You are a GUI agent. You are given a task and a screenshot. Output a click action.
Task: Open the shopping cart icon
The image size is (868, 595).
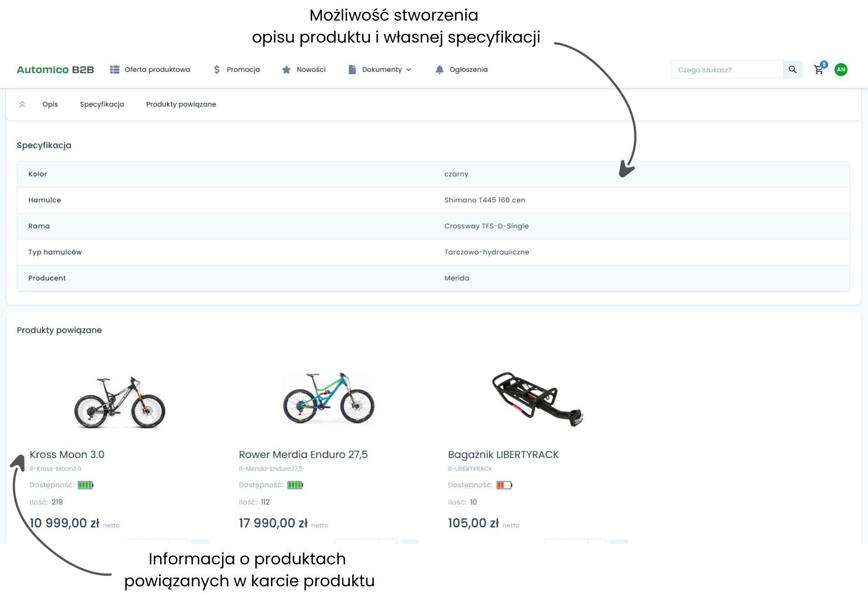click(819, 70)
